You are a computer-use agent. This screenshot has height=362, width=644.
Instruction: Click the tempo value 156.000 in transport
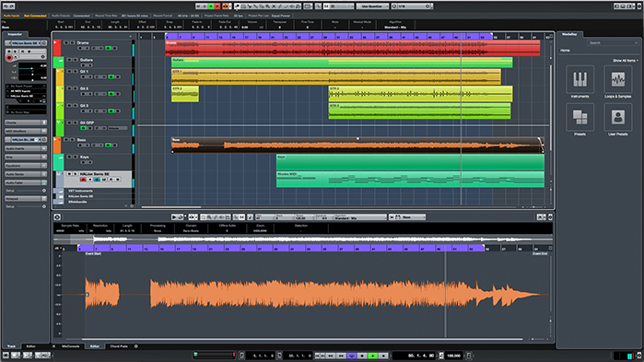tap(454, 356)
